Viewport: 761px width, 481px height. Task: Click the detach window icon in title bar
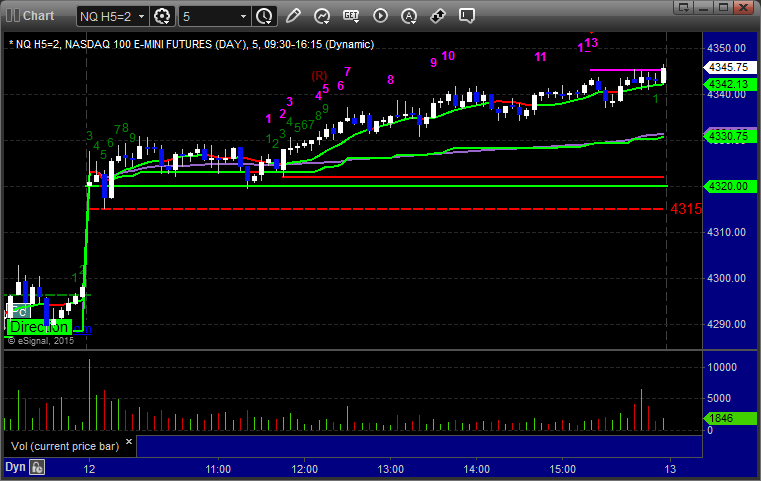tap(684, 7)
